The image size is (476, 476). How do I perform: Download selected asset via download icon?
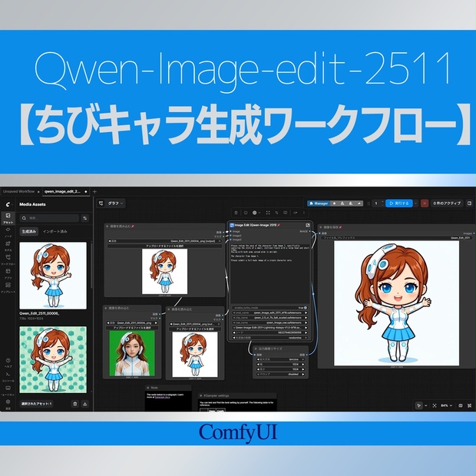click(85, 404)
